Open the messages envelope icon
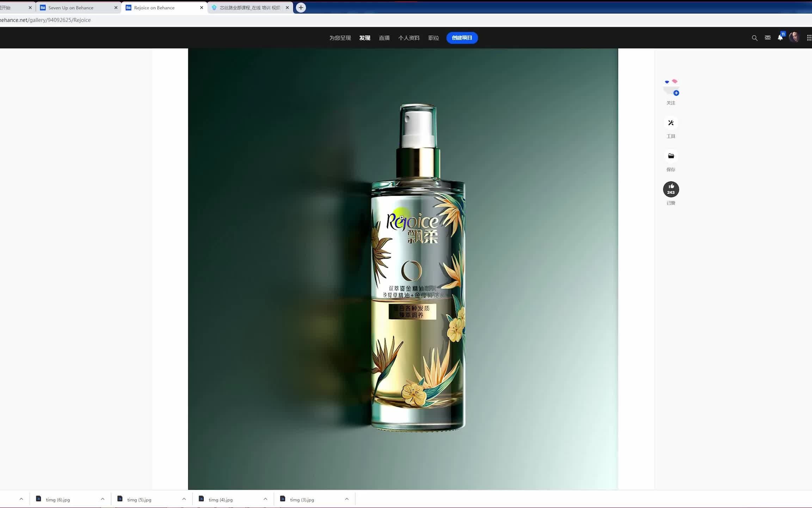The width and height of the screenshot is (812, 508). [768, 37]
